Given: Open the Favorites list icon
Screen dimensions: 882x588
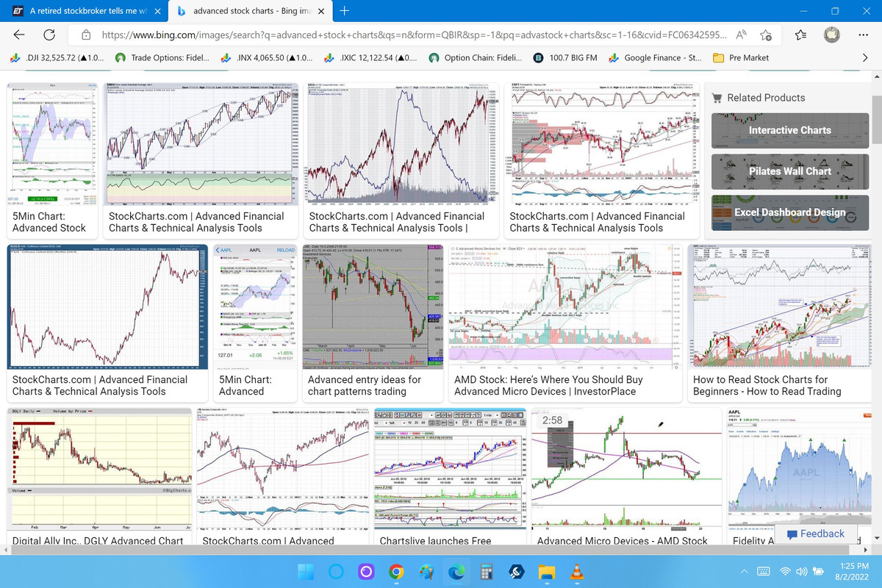Looking at the screenshot, I should coord(801,35).
